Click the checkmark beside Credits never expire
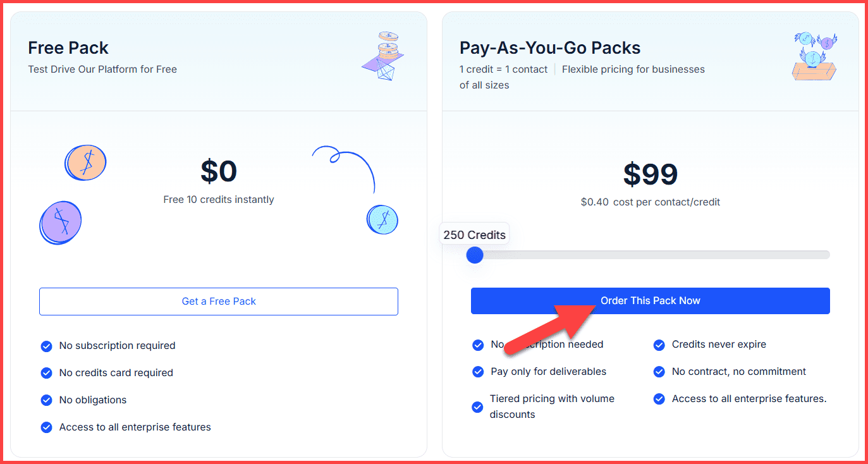This screenshot has width=868, height=464. 659,345
